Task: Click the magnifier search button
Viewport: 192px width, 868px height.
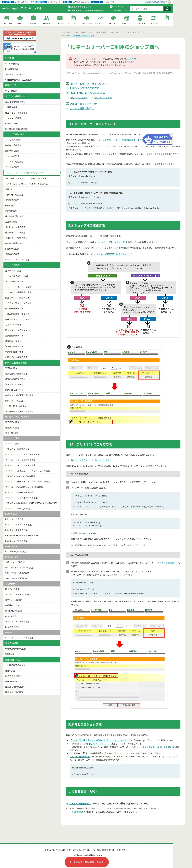Action: point(167,9)
